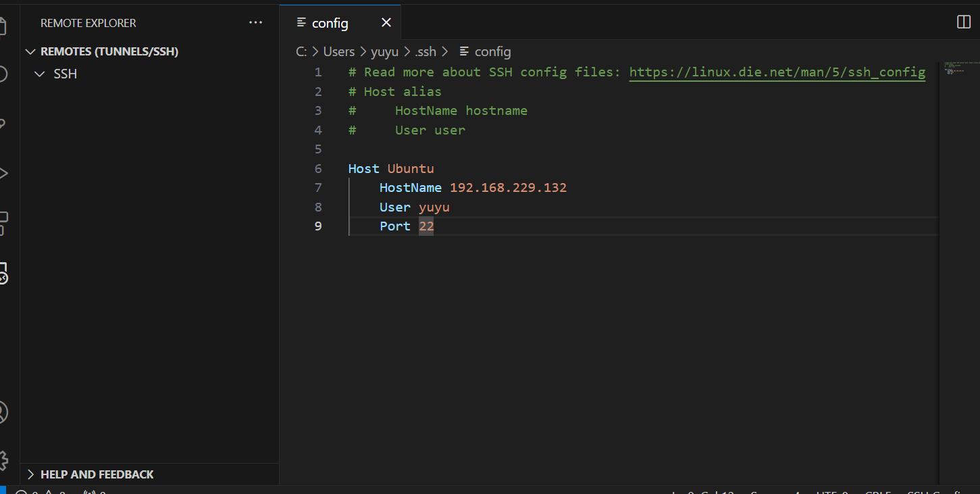Click the Users breadcrumb segment
Viewport: 980px width, 494px height.
tap(339, 51)
